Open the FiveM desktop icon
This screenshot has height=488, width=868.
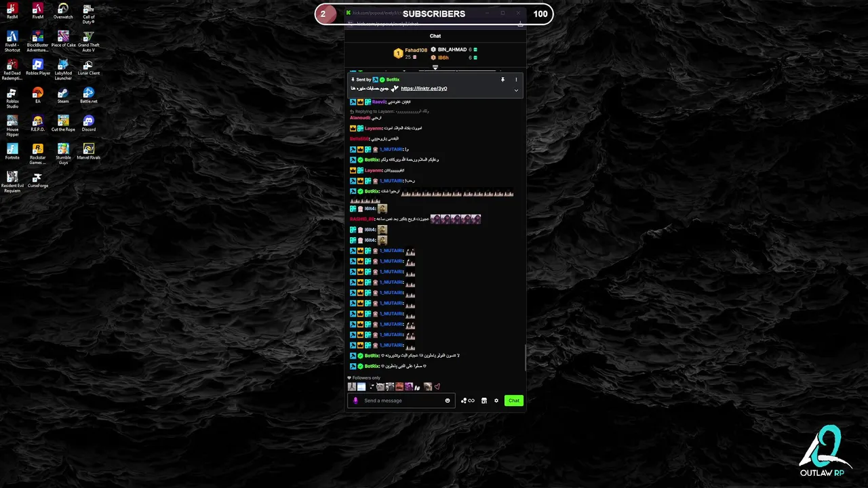37,11
